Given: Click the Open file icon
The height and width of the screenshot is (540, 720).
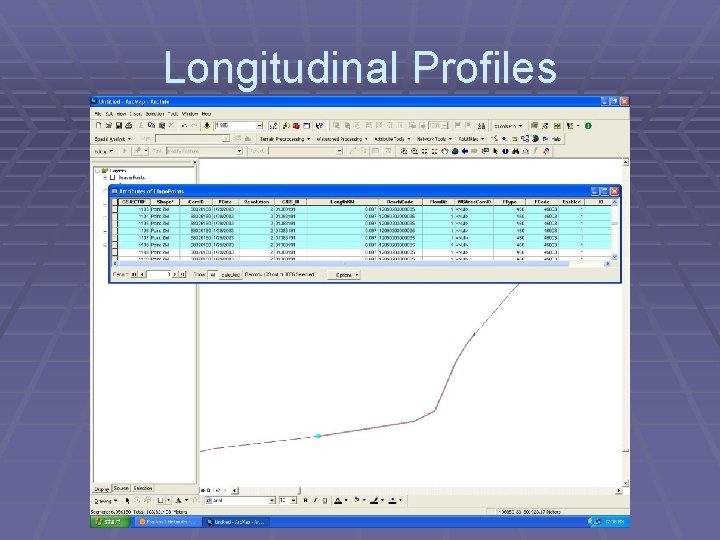Looking at the screenshot, I should (x=109, y=125).
